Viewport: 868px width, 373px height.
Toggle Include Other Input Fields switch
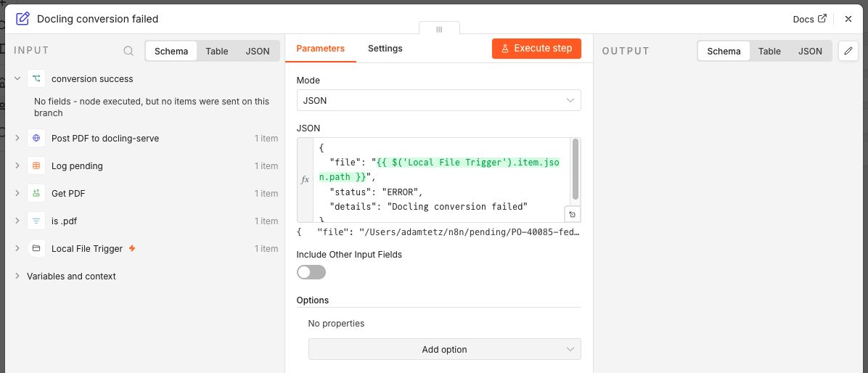311,271
